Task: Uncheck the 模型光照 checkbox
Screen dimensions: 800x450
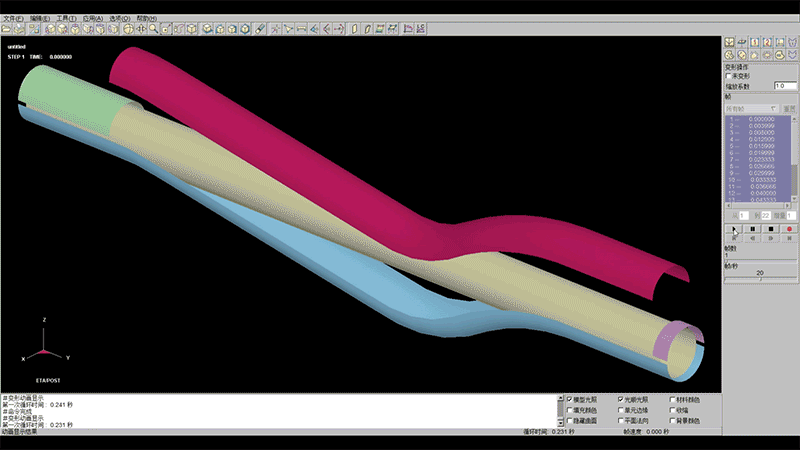Action: click(x=570, y=399)
